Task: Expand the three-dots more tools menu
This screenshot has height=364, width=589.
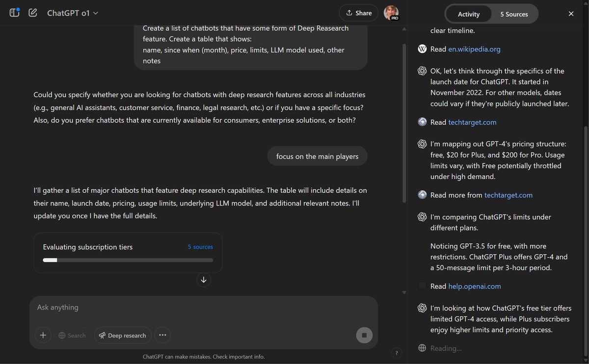Action: click(x=162, y=335)
